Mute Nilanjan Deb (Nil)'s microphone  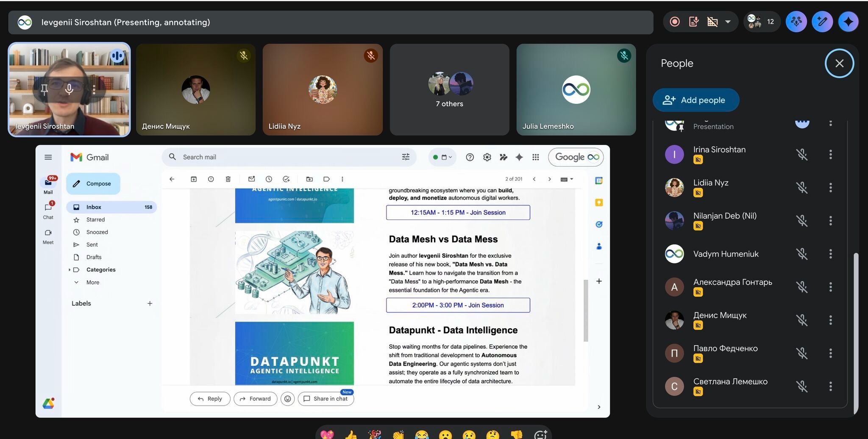[801, 221]
